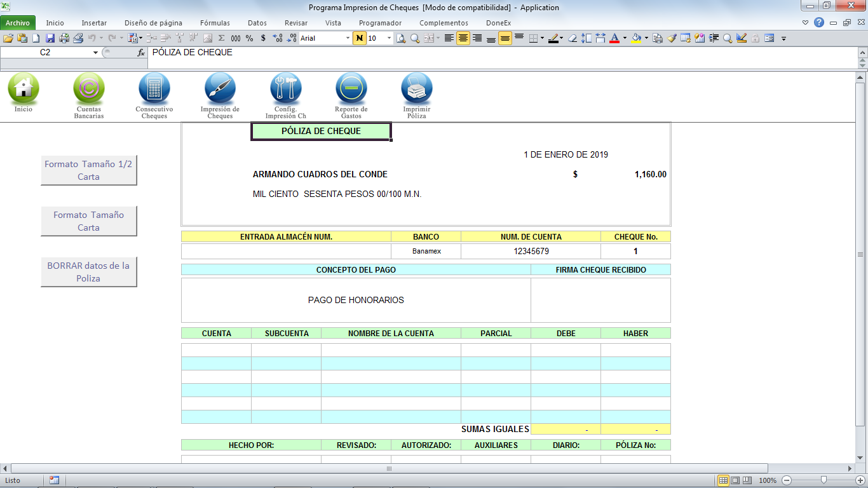Click the Inicio house icon

[x=24, y=88]
